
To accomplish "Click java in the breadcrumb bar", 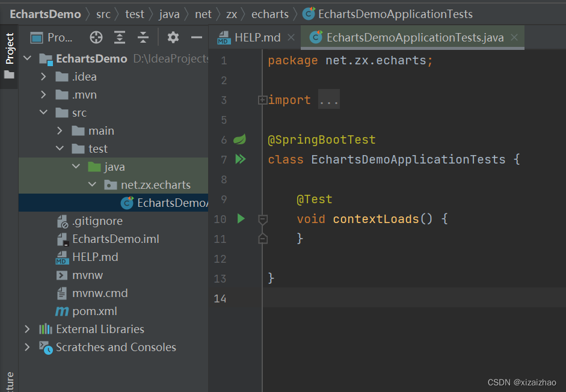I will coord(169,14).
